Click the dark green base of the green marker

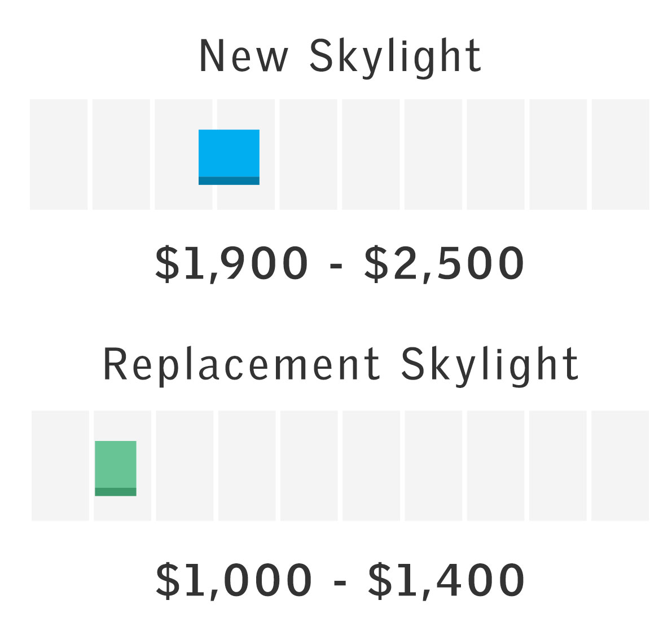(116, 492)
